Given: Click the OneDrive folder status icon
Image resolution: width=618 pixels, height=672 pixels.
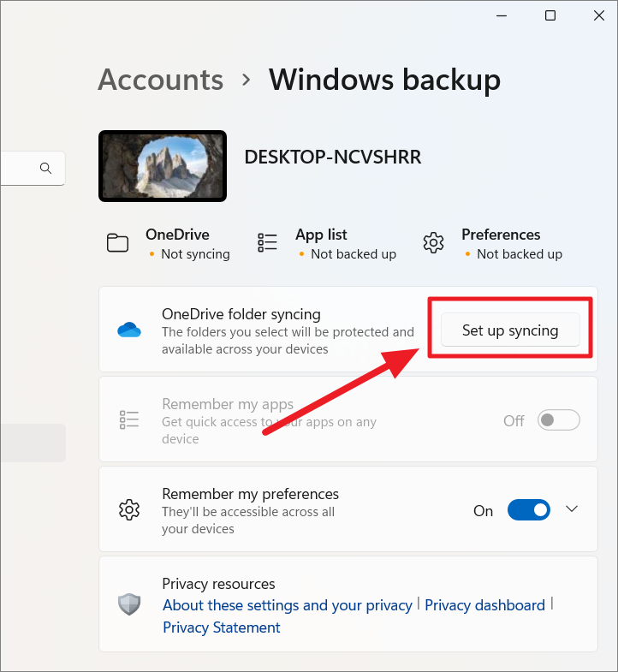Looking at the screenshot, I should (x=117, y=243).
